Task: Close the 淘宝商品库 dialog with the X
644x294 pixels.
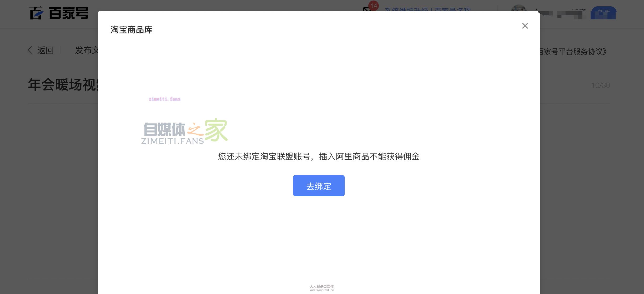Action: pos(525,26)
